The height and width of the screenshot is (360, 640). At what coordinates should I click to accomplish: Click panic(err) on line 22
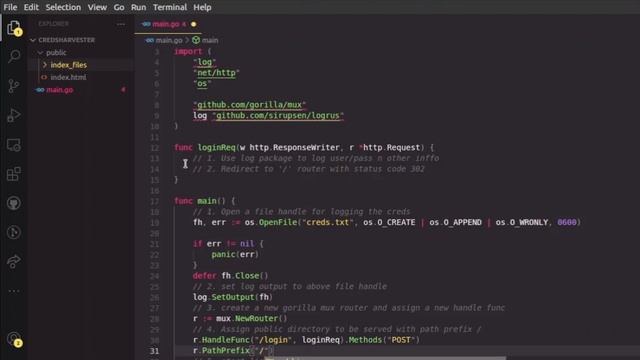tap(235, 254)
